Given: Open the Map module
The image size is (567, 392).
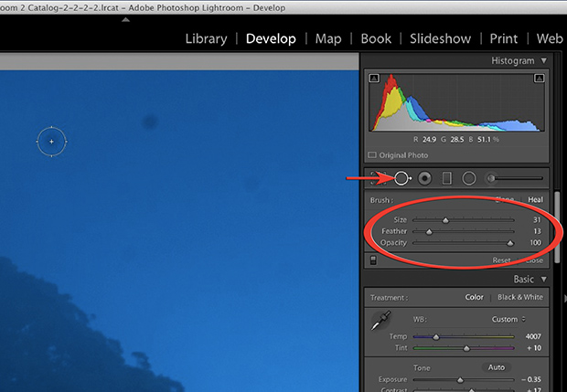Looking at the screenshot, I should 328,38.
